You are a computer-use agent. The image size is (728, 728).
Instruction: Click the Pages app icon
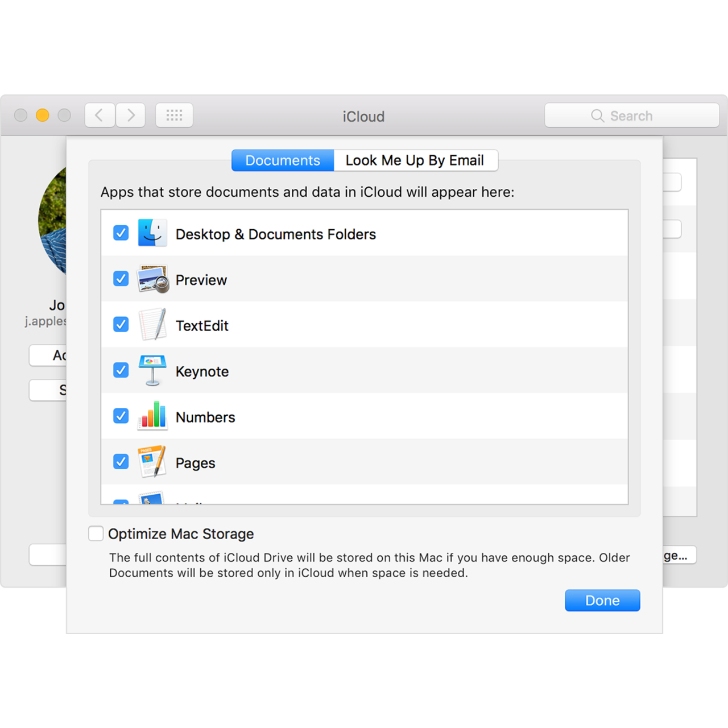pos(152,462)
